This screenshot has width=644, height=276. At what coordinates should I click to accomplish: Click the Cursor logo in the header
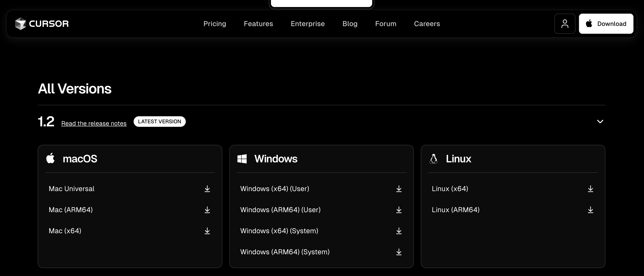42,24
